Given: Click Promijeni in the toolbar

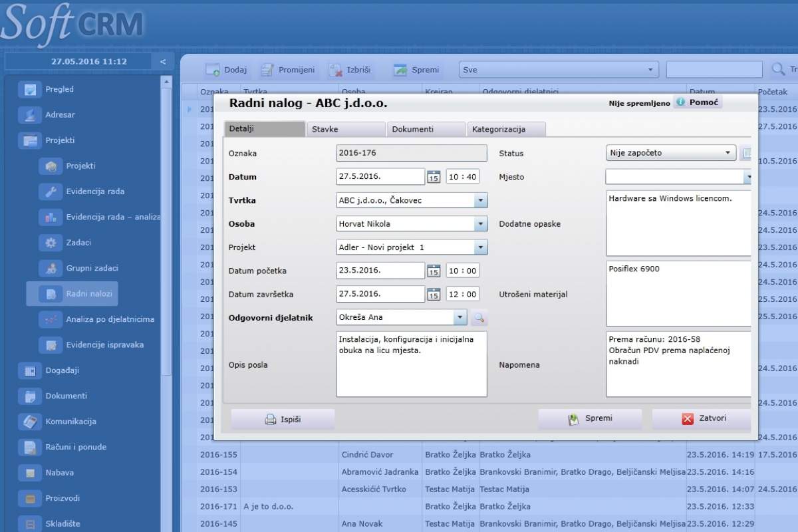Looking at the screenshot, I should (287, 70).
